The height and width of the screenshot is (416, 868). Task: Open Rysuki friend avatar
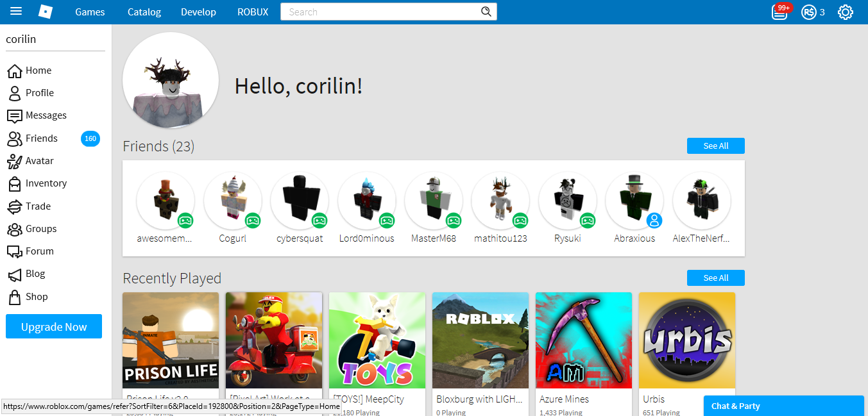pos(567,201)
